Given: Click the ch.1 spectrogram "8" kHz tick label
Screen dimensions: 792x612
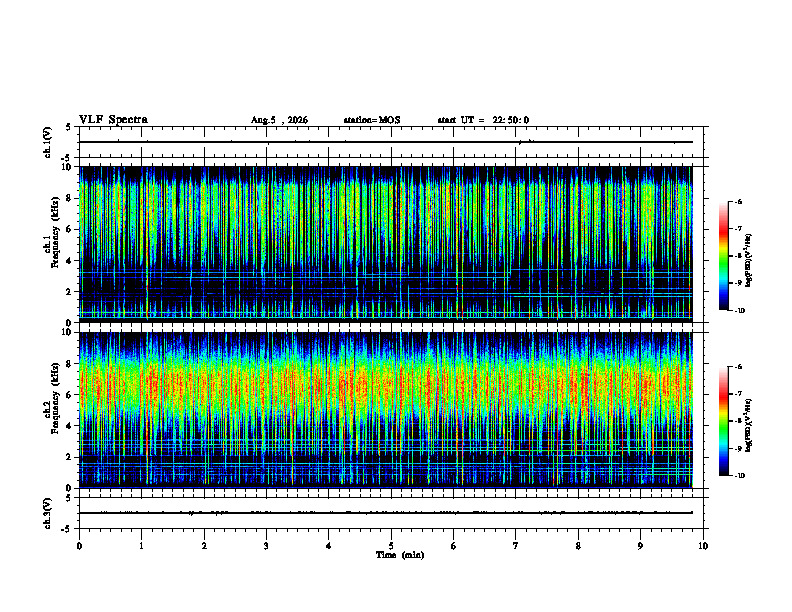Looking at the screenshot, I should 69,198.
